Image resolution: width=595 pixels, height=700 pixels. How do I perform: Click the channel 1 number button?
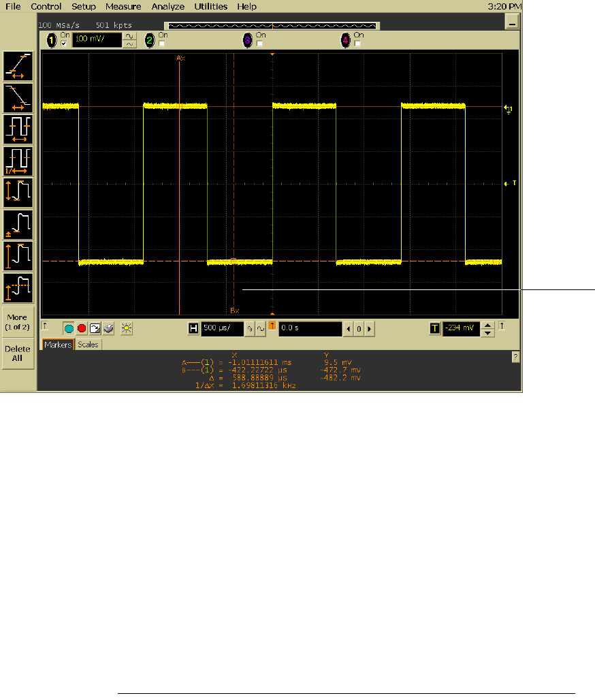pos(52,41)
